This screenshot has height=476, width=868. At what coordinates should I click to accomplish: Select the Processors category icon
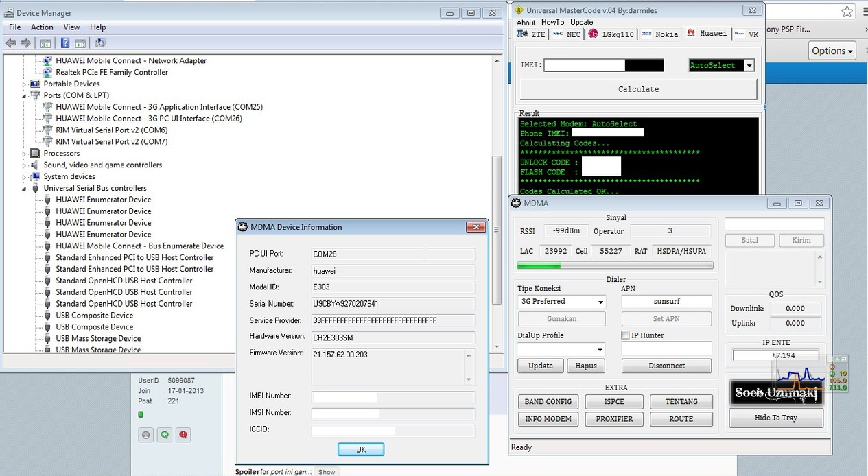pyautogui.click(x=35, y=153)
